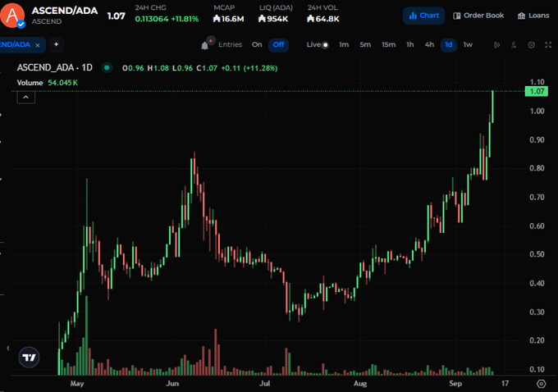Screen dimensions: 558x392
Task: Click the 24H CHG value +11.81%
Action: pos(185,19)
